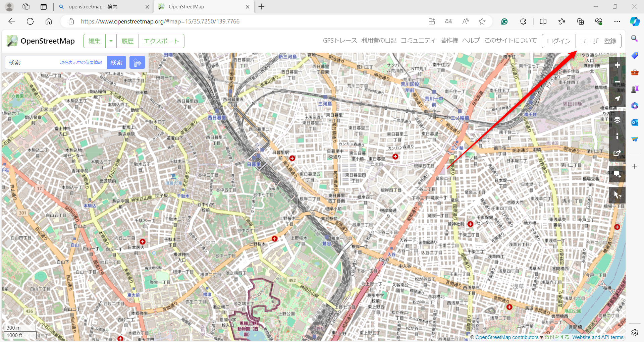Zoom in on the map
This screenshot has width=644, height=342.
coord(617,65)
